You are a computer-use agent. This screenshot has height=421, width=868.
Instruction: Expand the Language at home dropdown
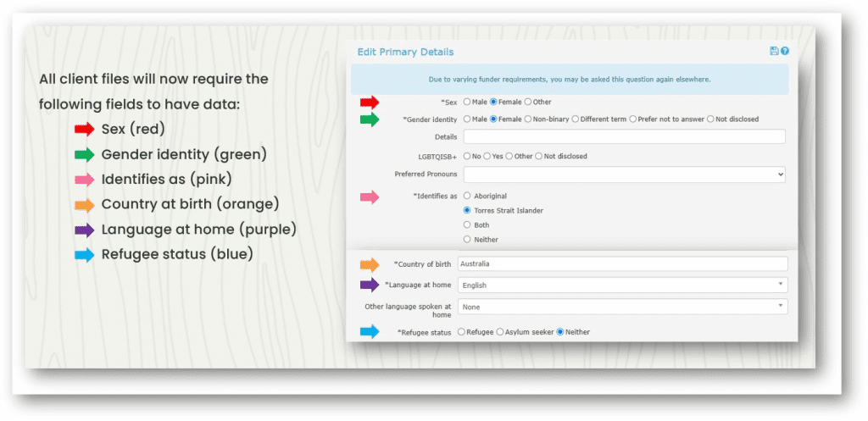tap(622, 285)
